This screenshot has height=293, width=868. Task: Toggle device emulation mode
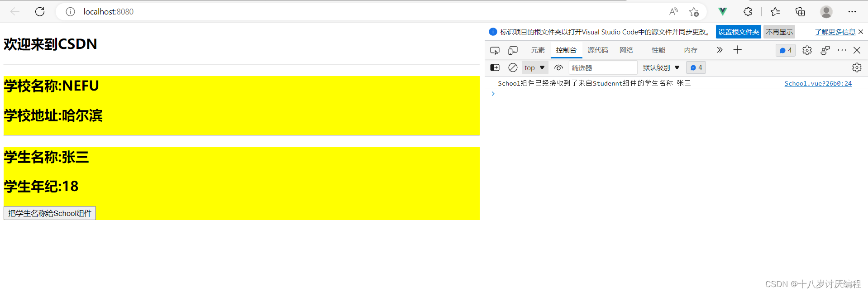point(513,50)
